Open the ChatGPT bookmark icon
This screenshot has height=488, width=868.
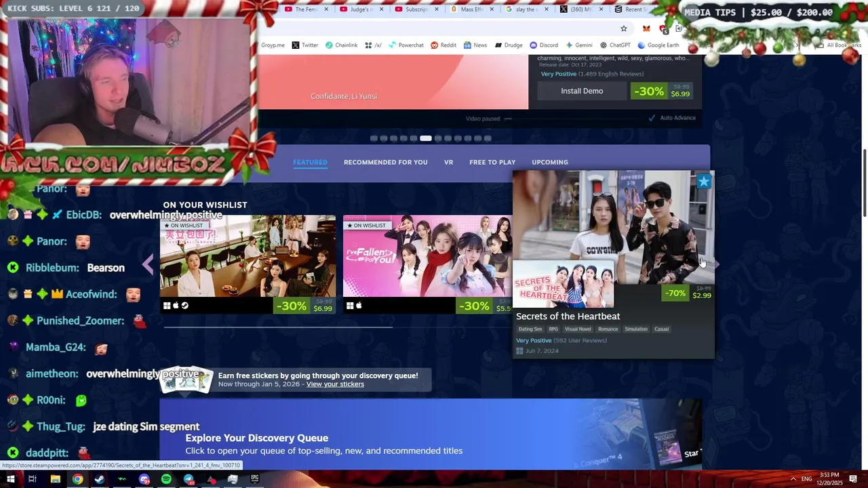[603, 45]
